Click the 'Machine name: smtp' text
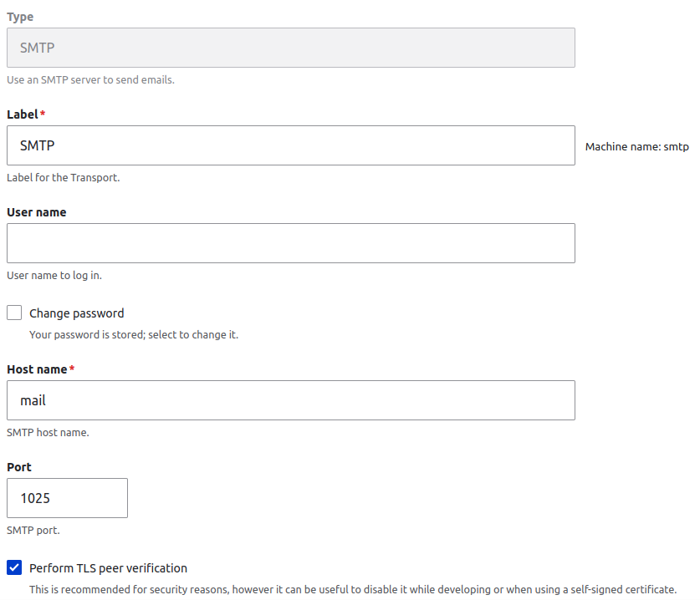This screenshot has height=600, width=700. [636, 147]
